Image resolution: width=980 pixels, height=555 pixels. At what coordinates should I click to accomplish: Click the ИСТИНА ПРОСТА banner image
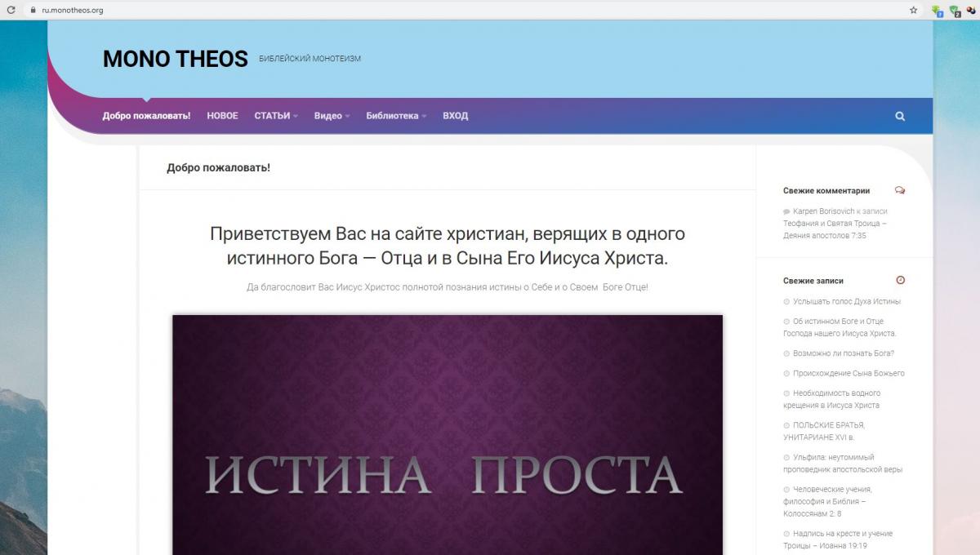point(447,434)
